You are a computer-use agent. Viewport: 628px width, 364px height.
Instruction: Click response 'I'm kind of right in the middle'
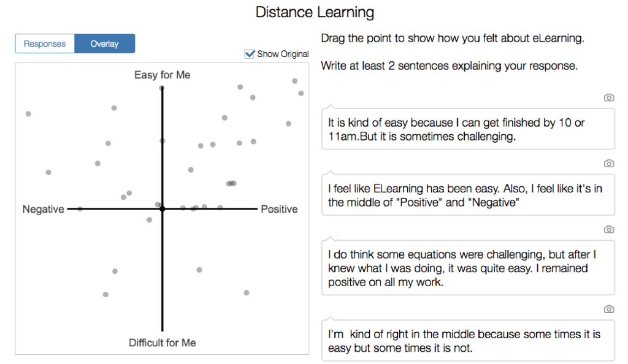click(468, 341)
